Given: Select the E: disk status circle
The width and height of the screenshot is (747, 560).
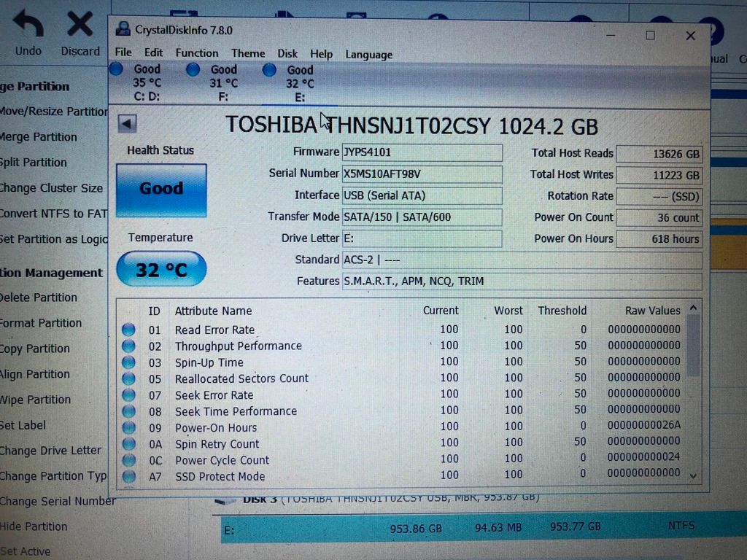Looking at the screenshot, I should (x=269, y=71).
